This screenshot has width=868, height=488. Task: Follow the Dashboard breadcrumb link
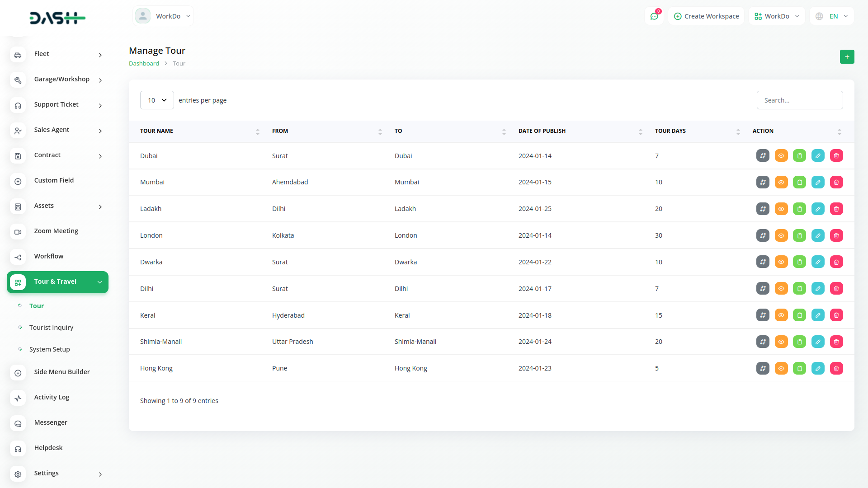point(144,64)
